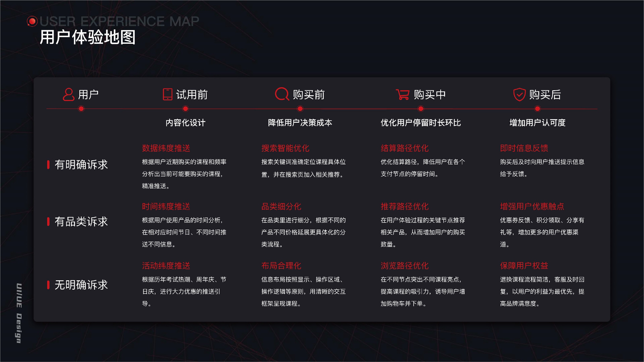The image size is (644, 362).
Task: Click the main title 用户体验地图
Action: (x=88, y=37)
